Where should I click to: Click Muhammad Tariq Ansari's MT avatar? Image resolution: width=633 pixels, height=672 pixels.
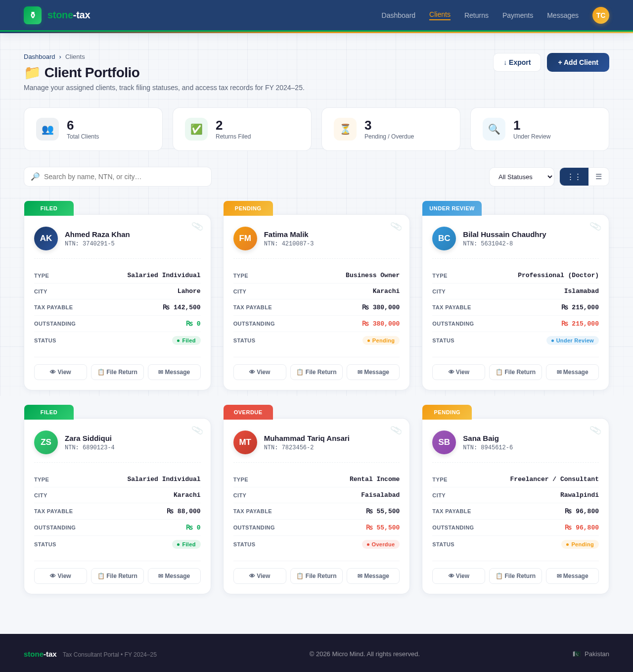coord(245,442)
